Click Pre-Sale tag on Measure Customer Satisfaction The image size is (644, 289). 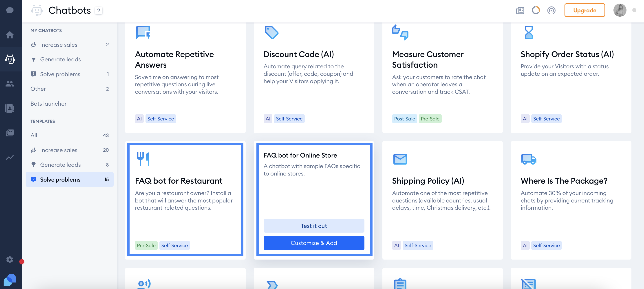coord(430,119)
